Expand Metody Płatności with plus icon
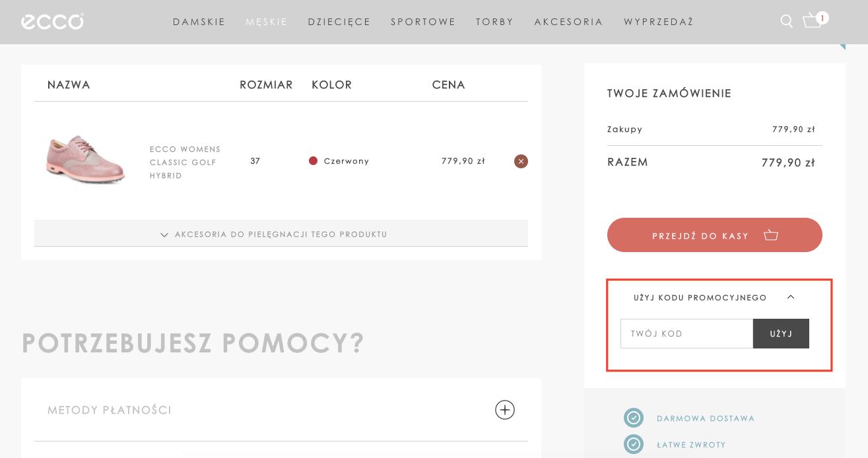868x458 pixels. pyautogui.click(x=505, y=410)
